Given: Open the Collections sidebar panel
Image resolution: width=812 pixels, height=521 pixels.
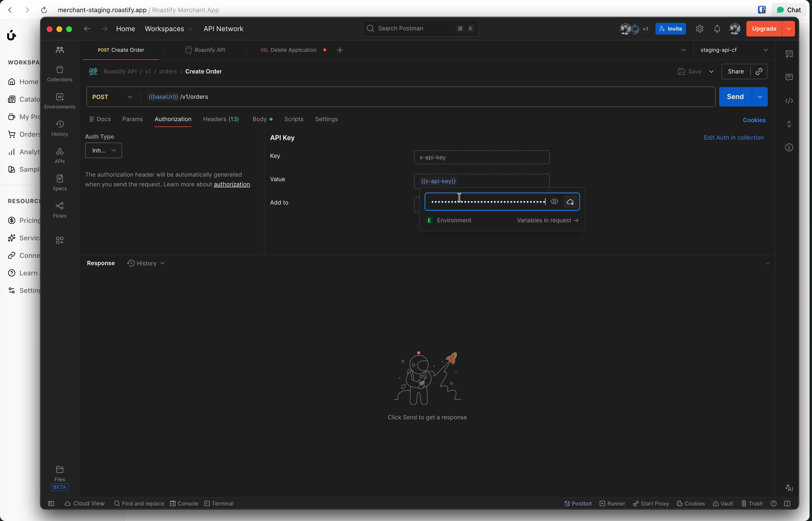Looking at the screenshot, I should (60, 73).
